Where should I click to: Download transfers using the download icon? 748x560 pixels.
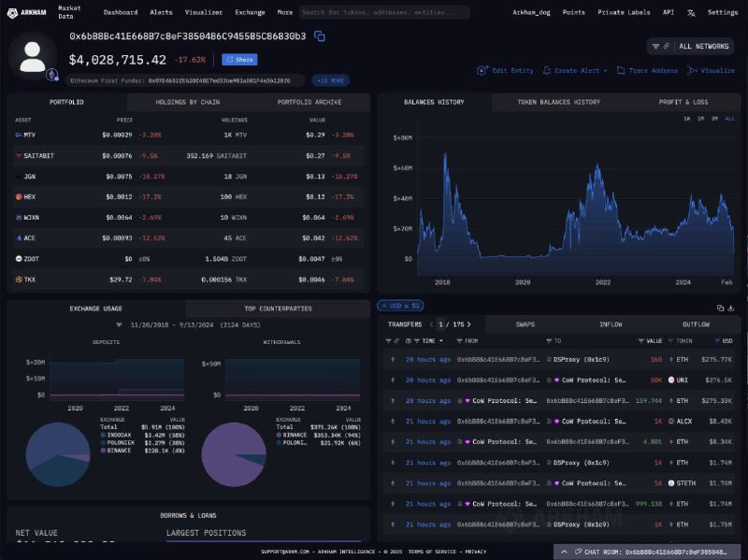pyautogui.click(x=731, y=309)
